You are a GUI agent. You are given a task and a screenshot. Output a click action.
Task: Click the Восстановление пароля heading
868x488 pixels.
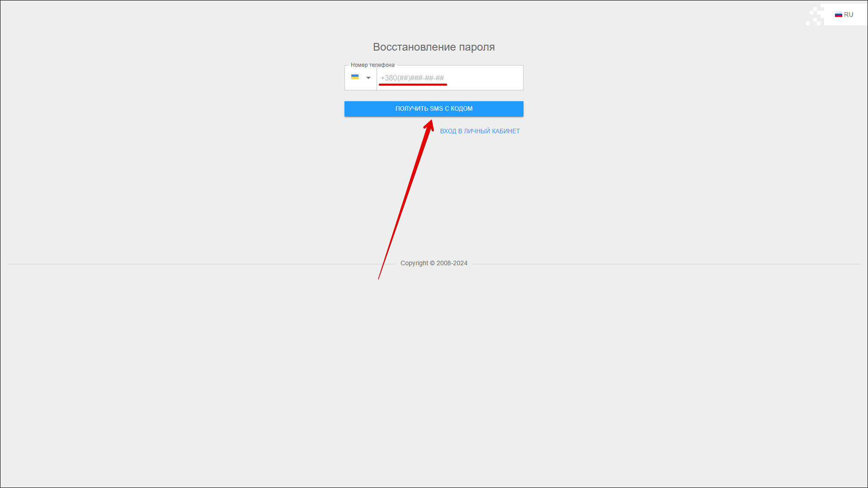pyautogui.click(x=434, y=47)
